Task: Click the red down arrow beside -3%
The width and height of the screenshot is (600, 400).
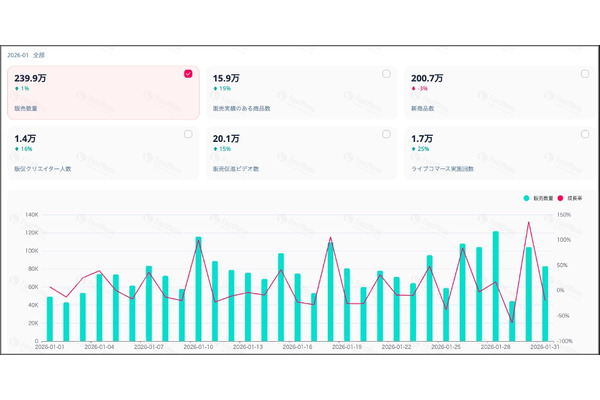Action: (x=415, y=89)
